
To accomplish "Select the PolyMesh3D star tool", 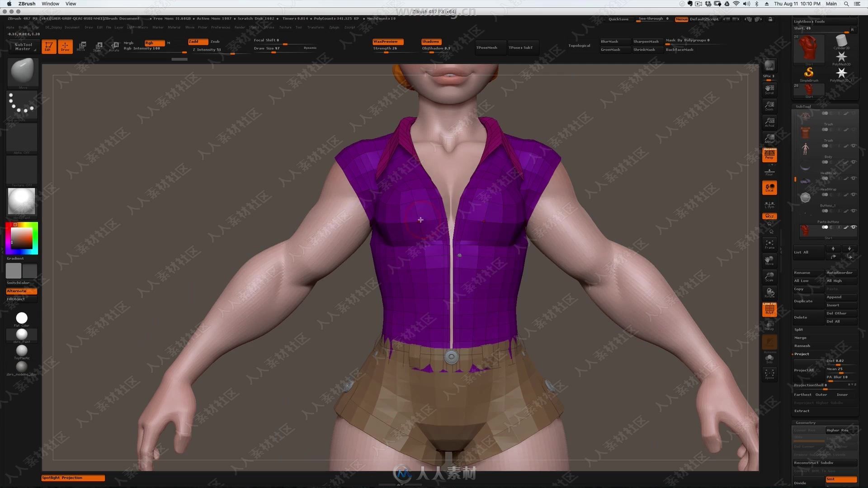I will (x=841, y=57).
